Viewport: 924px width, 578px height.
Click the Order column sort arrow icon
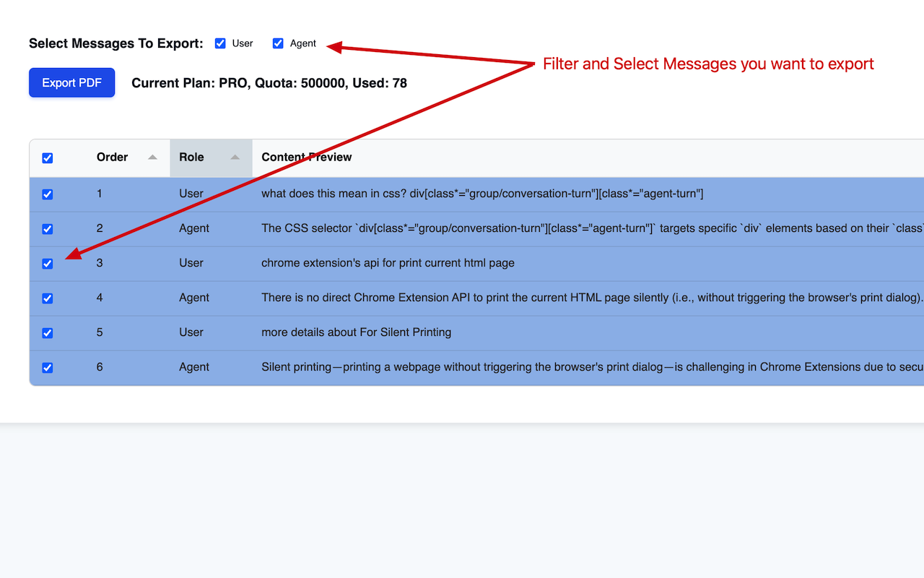point(152,158)
